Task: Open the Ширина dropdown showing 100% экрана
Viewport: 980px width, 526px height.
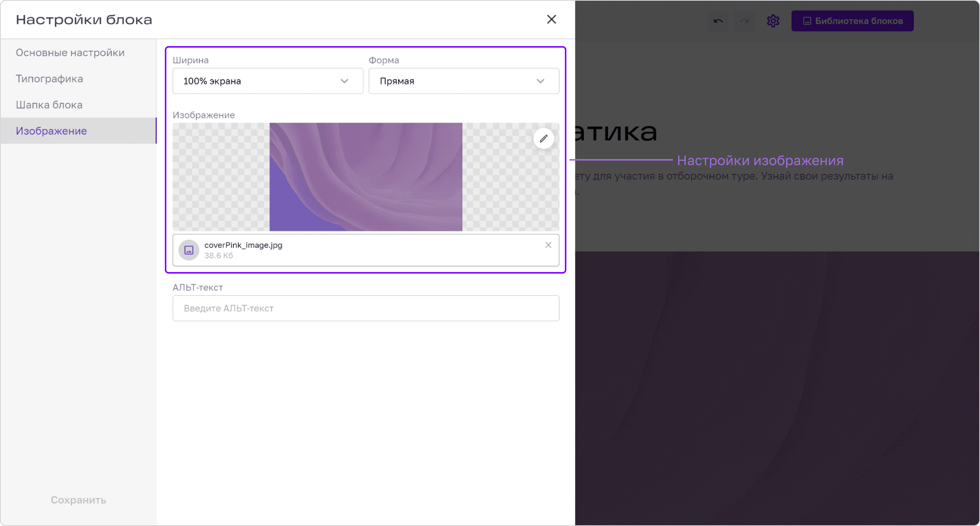Action: [x=268, y=81]
